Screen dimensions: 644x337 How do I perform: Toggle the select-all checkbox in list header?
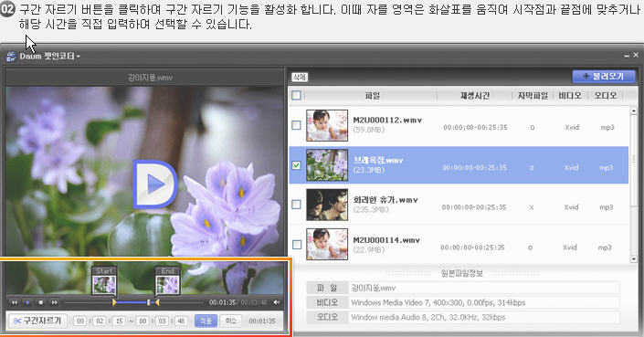point(296,96)
